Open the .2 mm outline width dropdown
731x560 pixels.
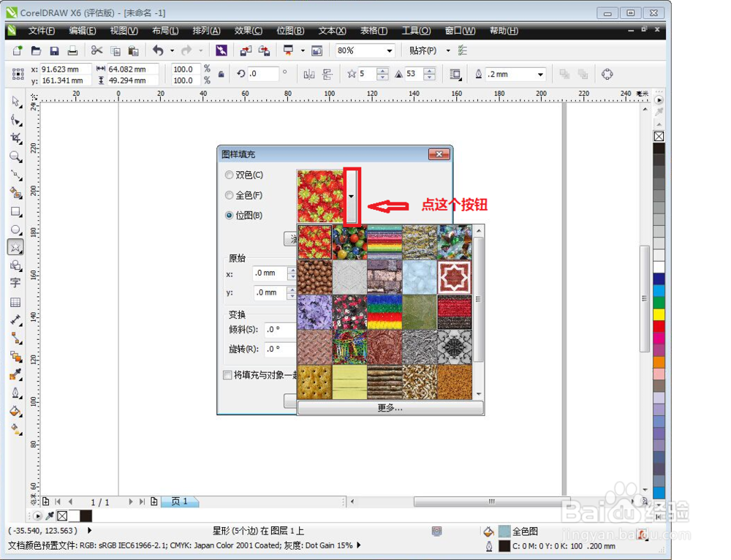[540, 74]
